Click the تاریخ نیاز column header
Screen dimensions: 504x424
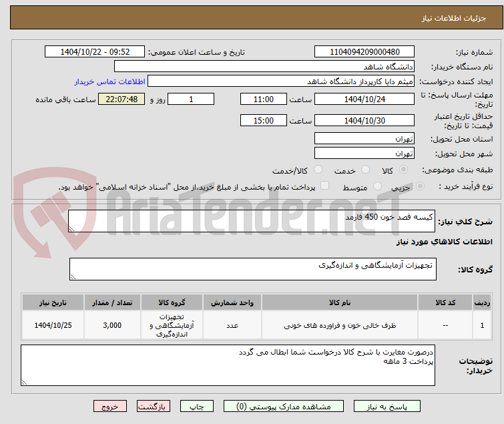point(53,302)
